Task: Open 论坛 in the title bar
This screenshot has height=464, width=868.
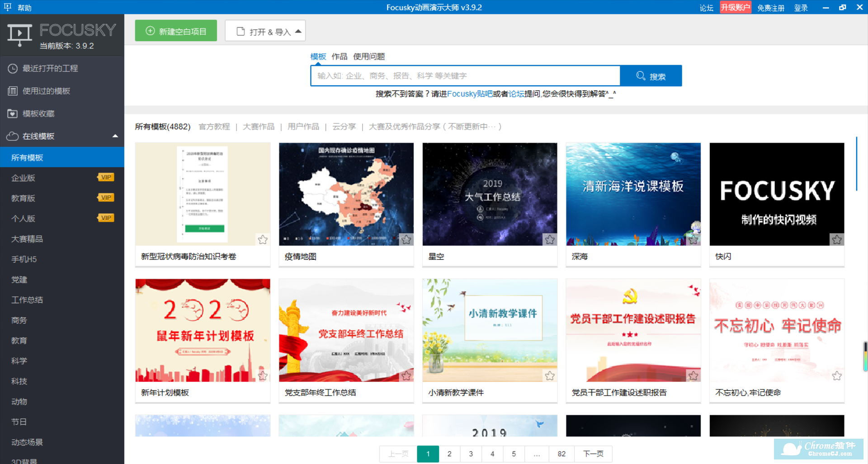Action: click(706, 8)
